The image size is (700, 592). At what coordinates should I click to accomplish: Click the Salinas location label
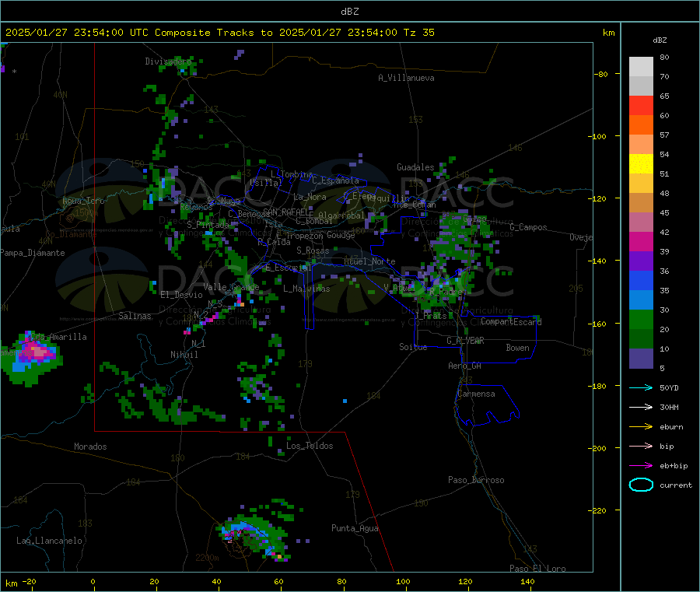(x=135, y=316)
